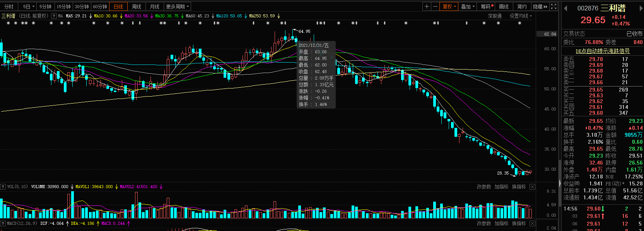
Task: Go to next stock arrow
Action: point(641,8)
